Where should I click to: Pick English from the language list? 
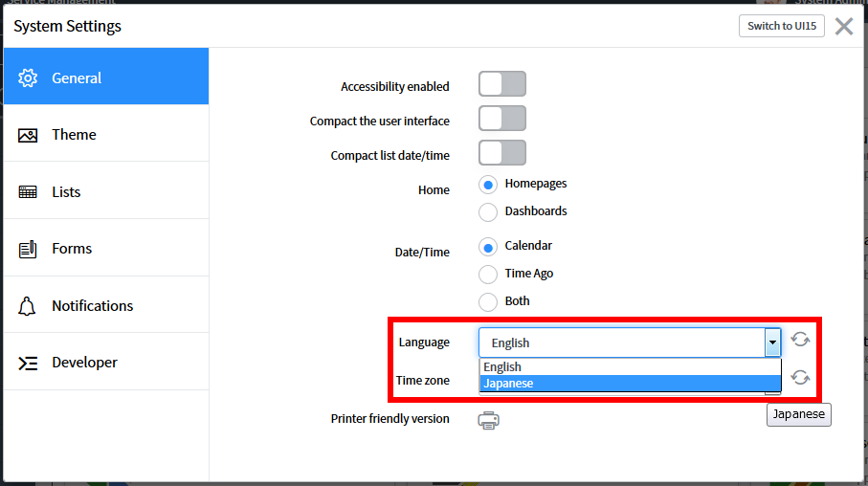coord(630,367)
